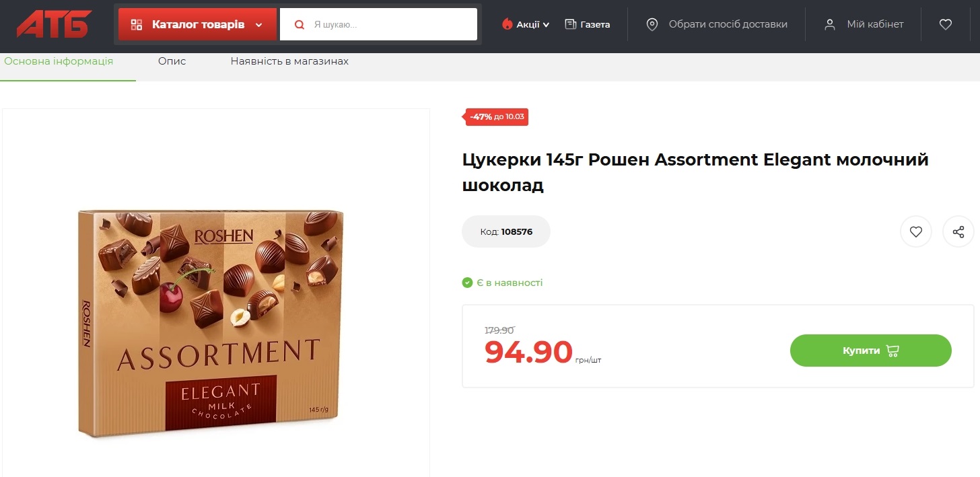Click the catalog grid icon
980x477 pixels.
[137, 25]
